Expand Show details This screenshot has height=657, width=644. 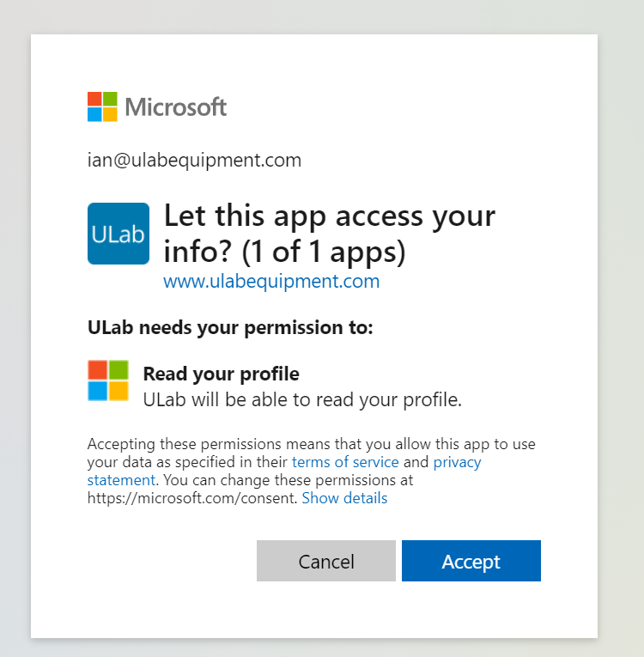pos(344,498)
